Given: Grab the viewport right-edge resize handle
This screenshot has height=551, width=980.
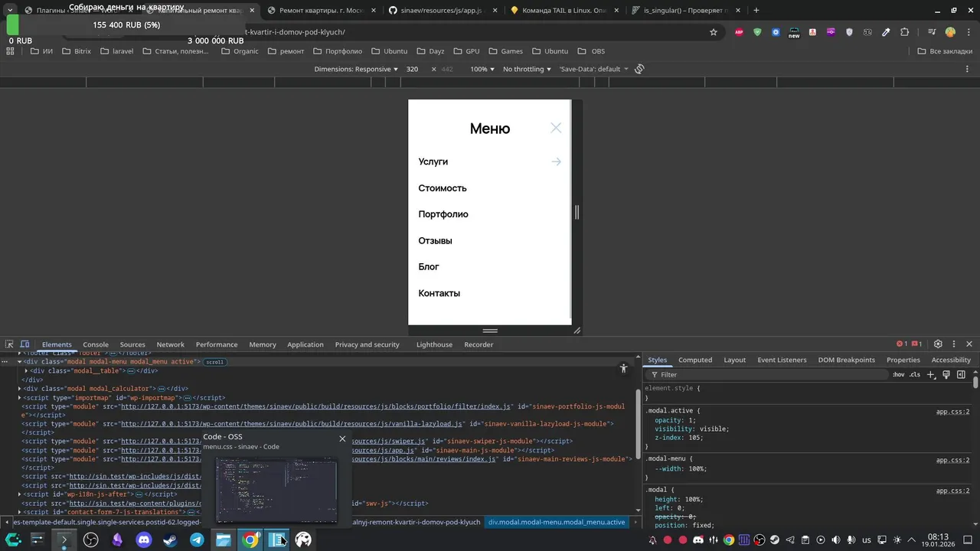Looking at the screenshot, I should 577,212.
